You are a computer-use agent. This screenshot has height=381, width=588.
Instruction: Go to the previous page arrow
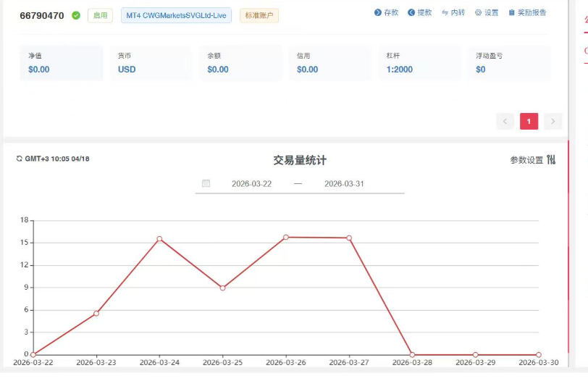coord(505,122)
